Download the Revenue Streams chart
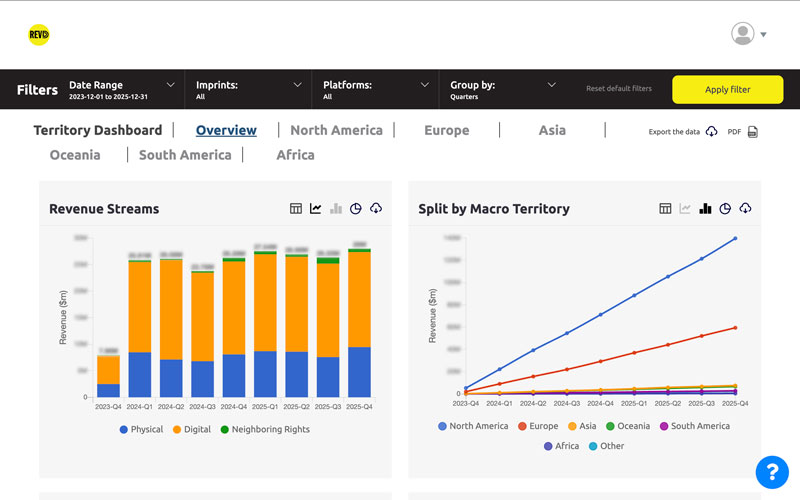 pos(376,209)
